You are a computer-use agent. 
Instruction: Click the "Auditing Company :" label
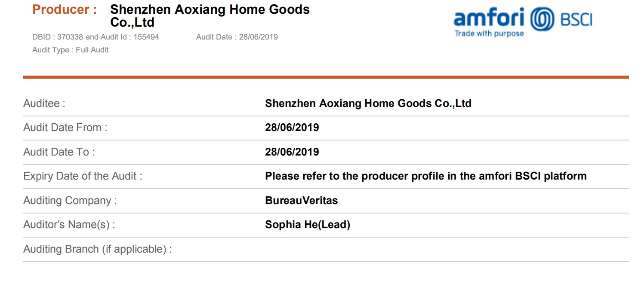coord(70,201)
